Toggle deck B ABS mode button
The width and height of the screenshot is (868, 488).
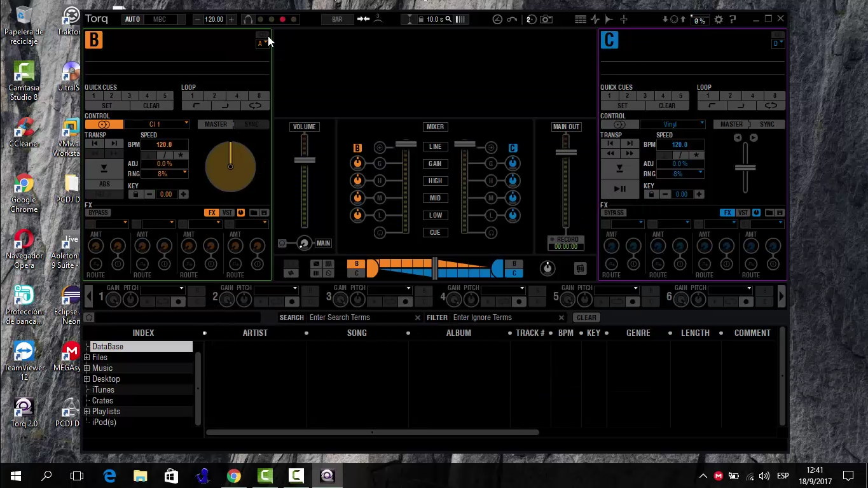pyautogui.click(x=104, y=184)
